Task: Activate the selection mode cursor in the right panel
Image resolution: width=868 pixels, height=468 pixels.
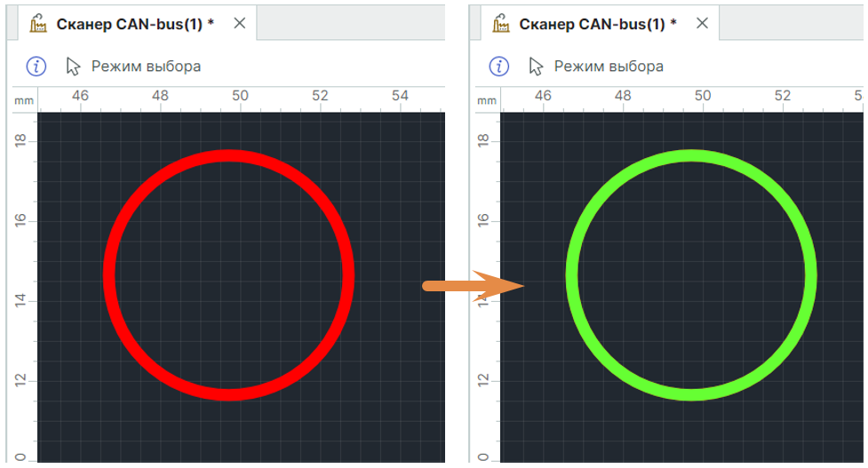Action: pyautogui.click(x=536, y=67)
